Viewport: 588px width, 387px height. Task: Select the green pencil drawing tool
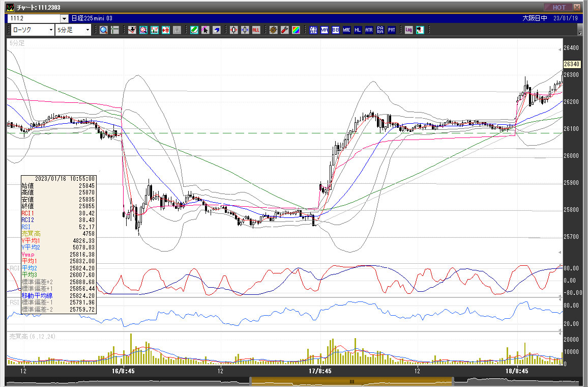pos(194,30)
